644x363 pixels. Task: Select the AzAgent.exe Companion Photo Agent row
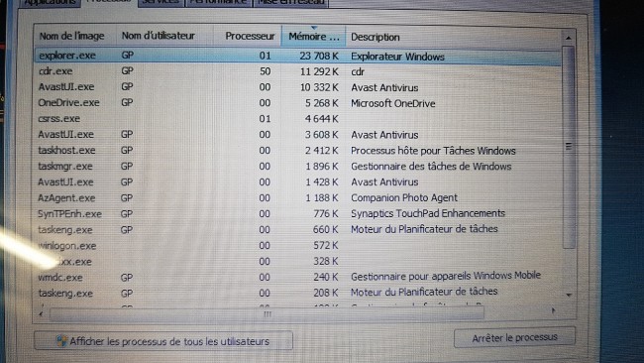coord(298,197)
